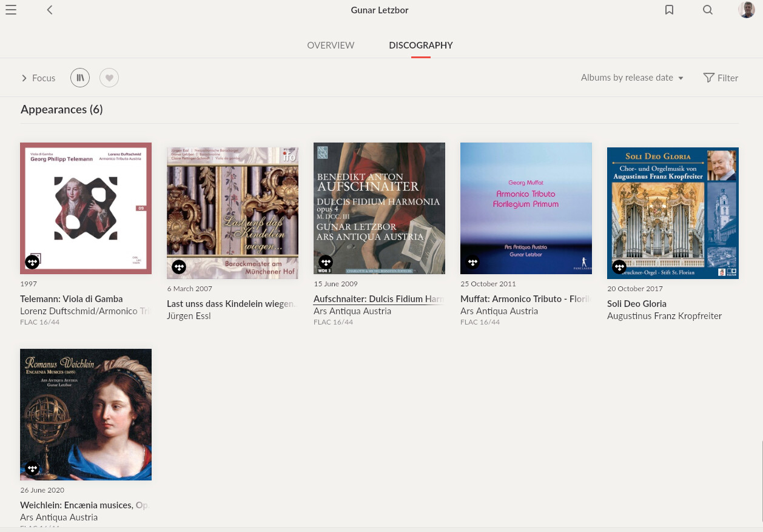Open Muffat Armonico Tributo album cover
The height and width of the screenshot is (532, 763).
tap(526, 208)
